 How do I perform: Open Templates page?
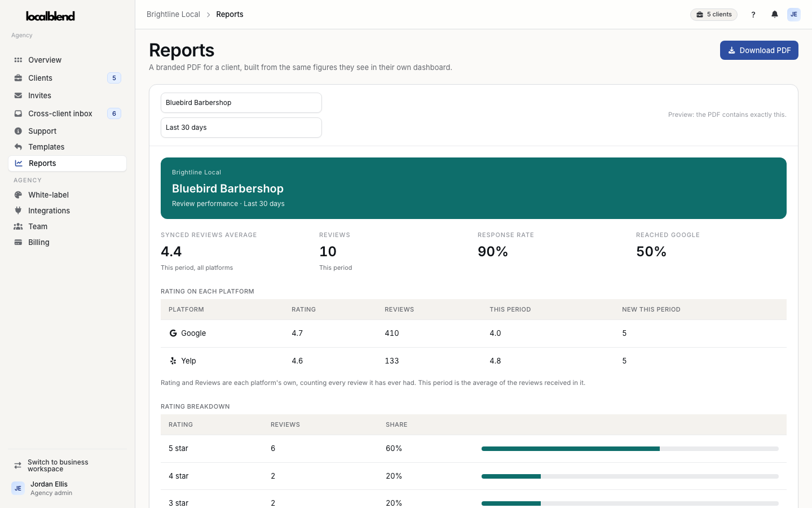tap(67, 147)
